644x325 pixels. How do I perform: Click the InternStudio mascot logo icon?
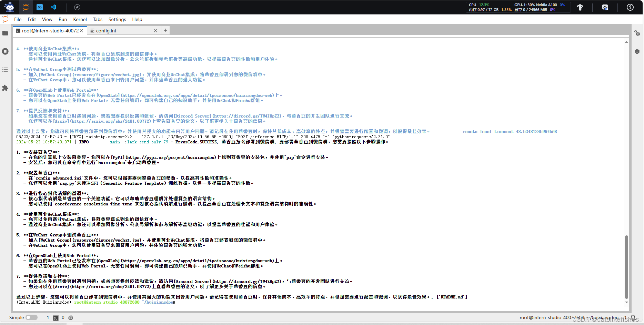pos(10,7)
